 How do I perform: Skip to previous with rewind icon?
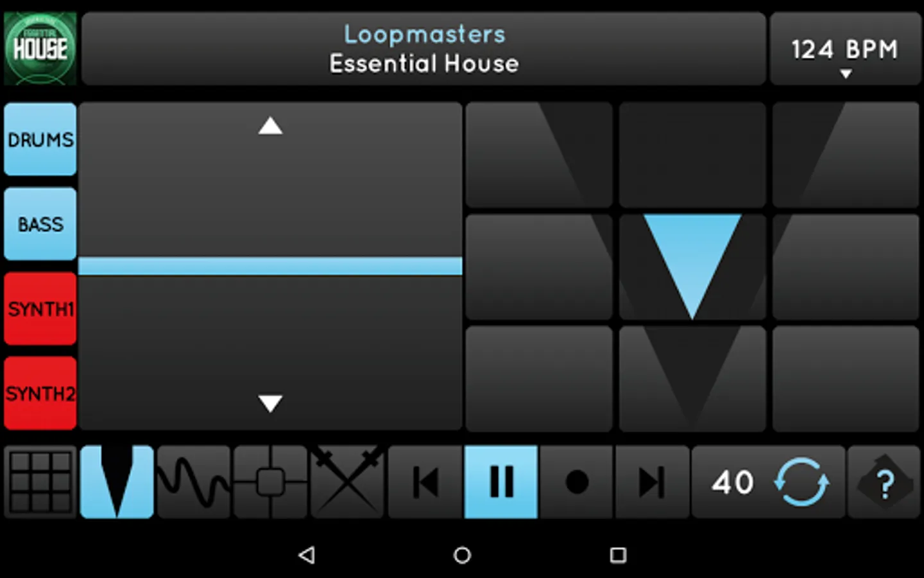(x=425, y=482)
